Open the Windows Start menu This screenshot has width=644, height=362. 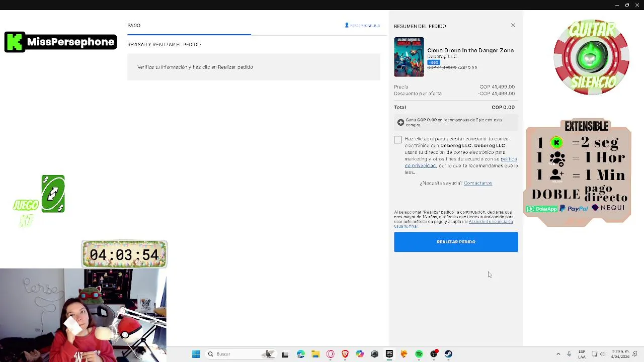(x=196, y=354)
